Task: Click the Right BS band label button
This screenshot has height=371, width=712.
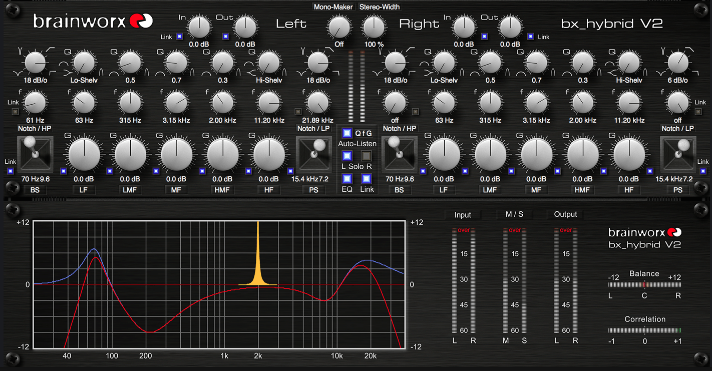Action: point(399,190)
